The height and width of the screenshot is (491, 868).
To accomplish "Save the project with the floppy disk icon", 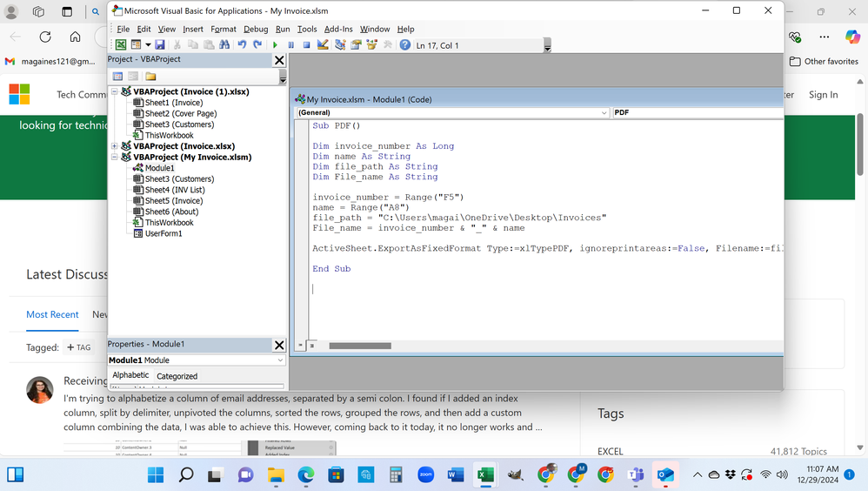I will 160,45.
